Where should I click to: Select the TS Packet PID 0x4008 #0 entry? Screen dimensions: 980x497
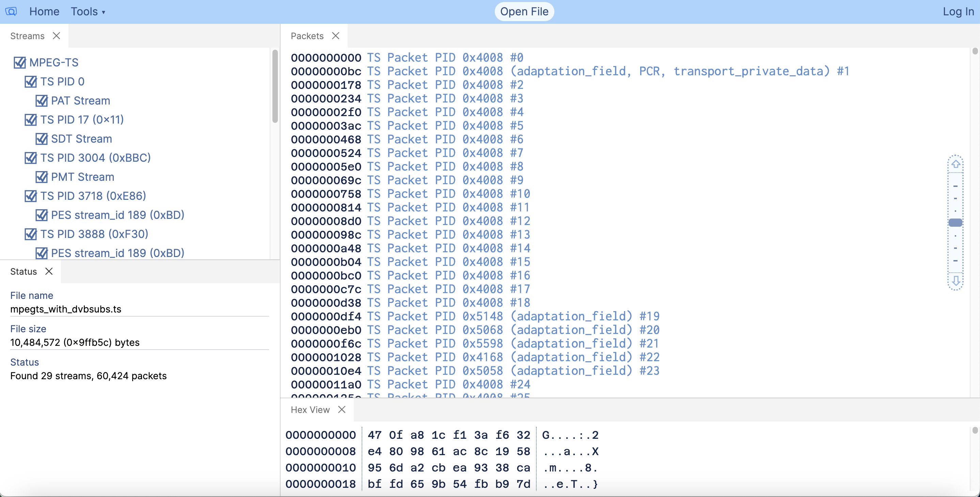tap(407, 57)
